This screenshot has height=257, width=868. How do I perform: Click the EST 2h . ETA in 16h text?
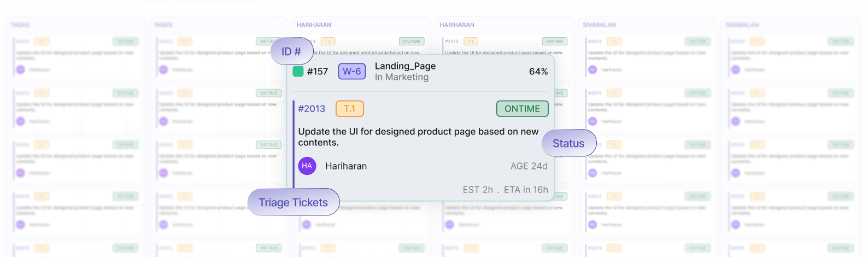click(x=506, y=190)
